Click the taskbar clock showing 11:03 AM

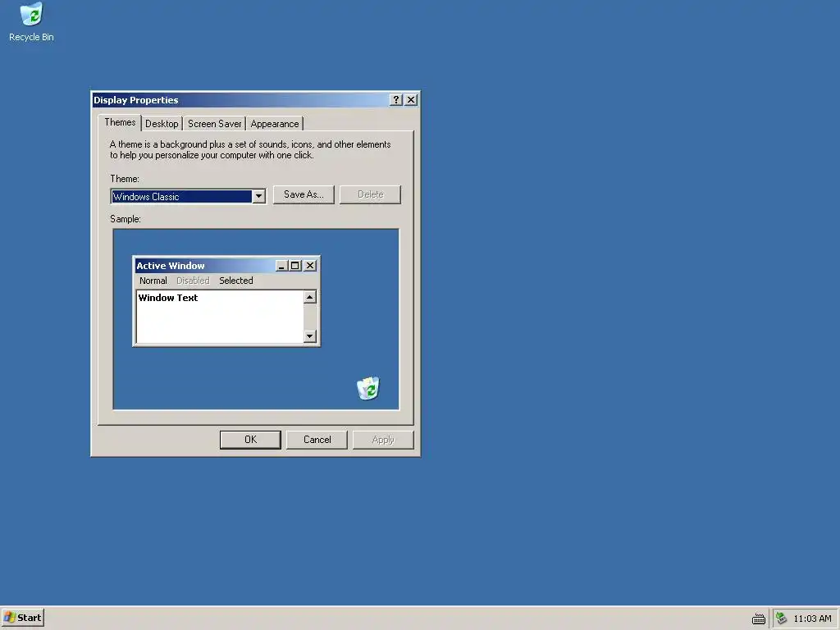(812, 619)
